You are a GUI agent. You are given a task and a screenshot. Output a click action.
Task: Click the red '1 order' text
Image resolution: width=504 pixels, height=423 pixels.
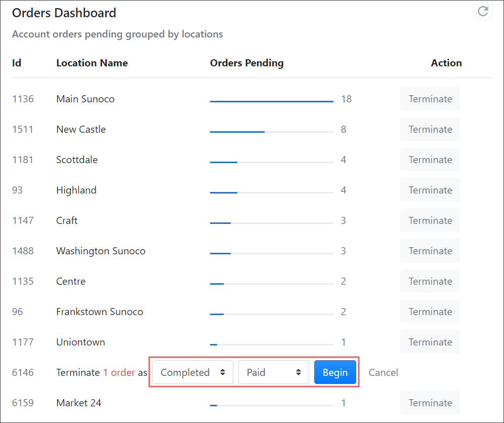(119, 372)
